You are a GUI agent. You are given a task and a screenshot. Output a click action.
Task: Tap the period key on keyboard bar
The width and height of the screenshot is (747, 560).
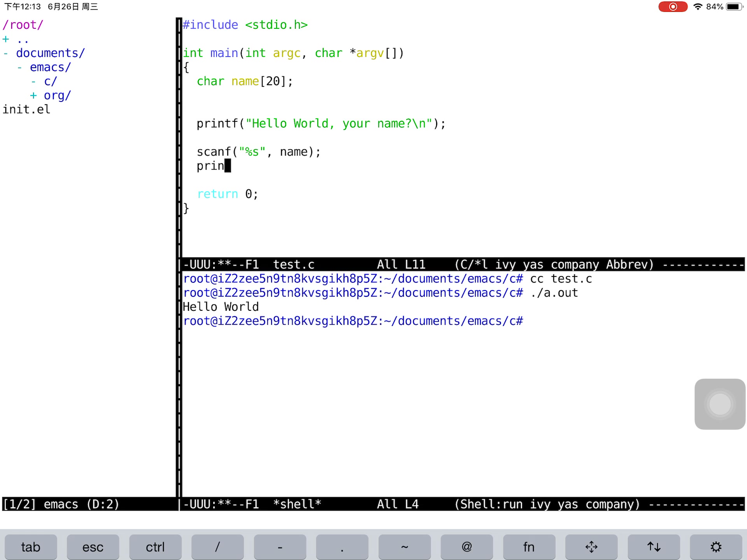(342, 547)
